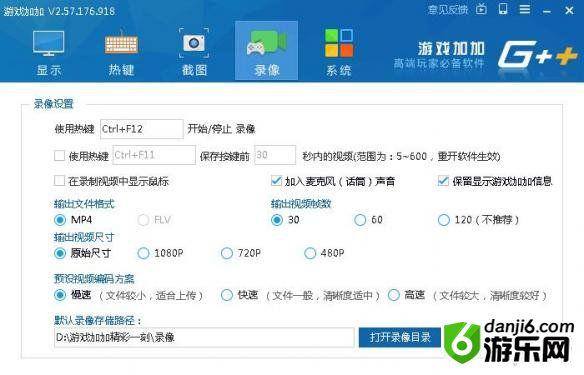584x375 pixels.
Task: Toggle 保留显示游戏加加信息 checkbox
Action: coord(443,181)
